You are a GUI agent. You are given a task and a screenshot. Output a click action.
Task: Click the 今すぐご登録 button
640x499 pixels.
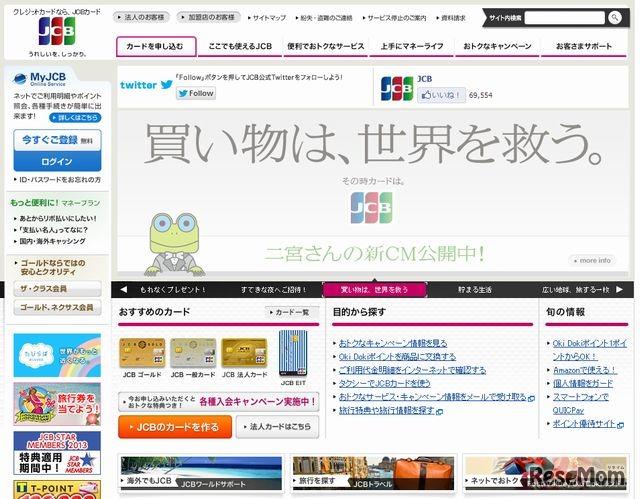point(57,140)
